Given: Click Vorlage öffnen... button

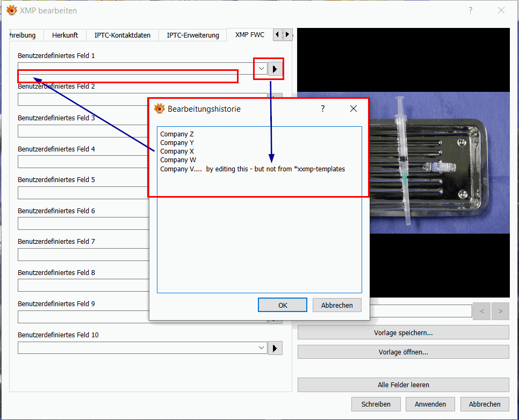Looking at the screenshot, I should [403, 352].
